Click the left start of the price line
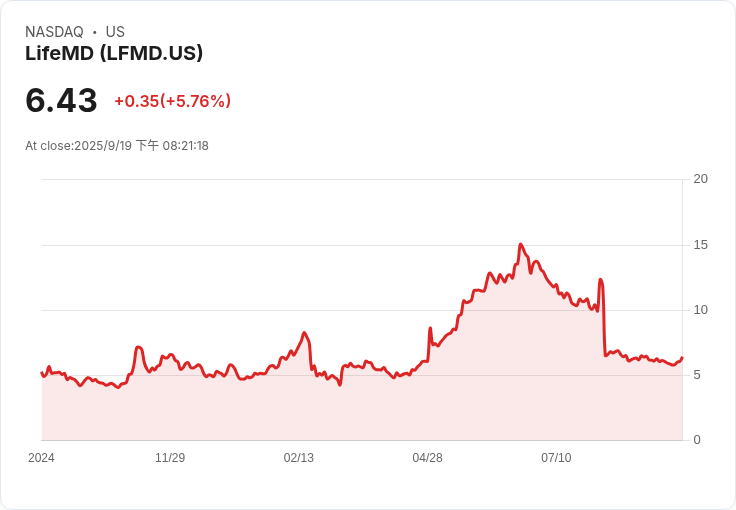Screen dimensions: 736x510 coord(42,373)
